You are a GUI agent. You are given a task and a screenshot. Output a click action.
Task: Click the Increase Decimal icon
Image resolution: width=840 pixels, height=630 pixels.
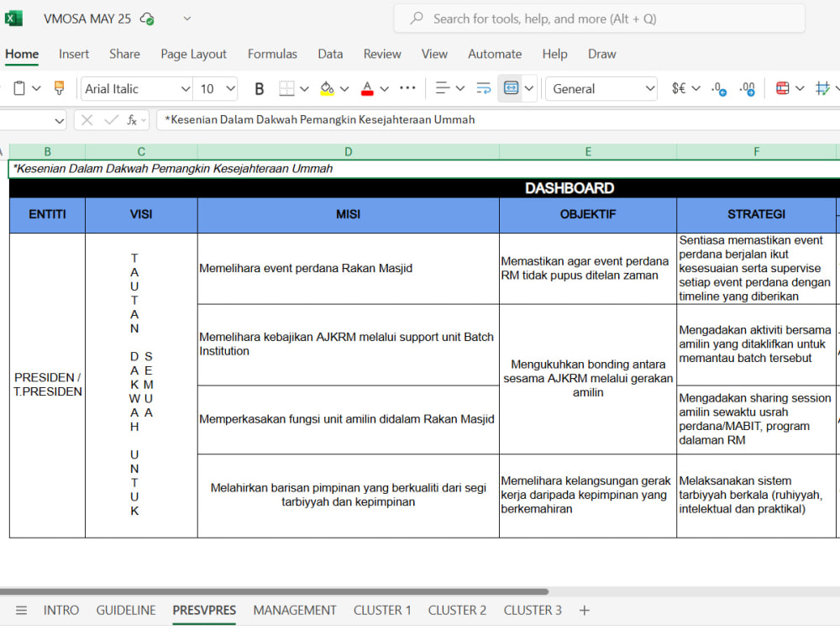719,88
